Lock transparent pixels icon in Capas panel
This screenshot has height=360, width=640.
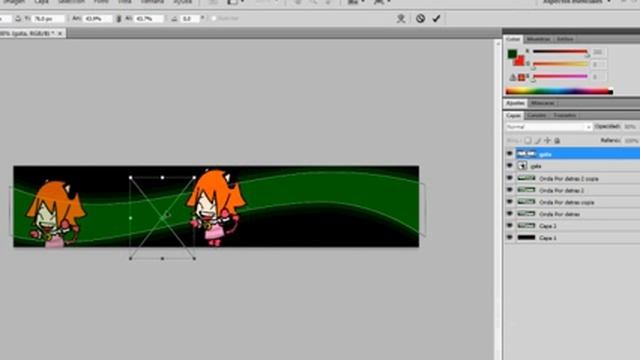point(528,140)
